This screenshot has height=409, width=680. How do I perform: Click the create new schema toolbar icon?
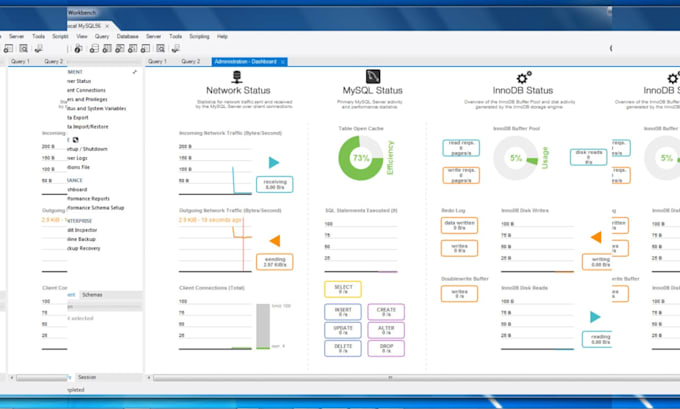(94, 49)
